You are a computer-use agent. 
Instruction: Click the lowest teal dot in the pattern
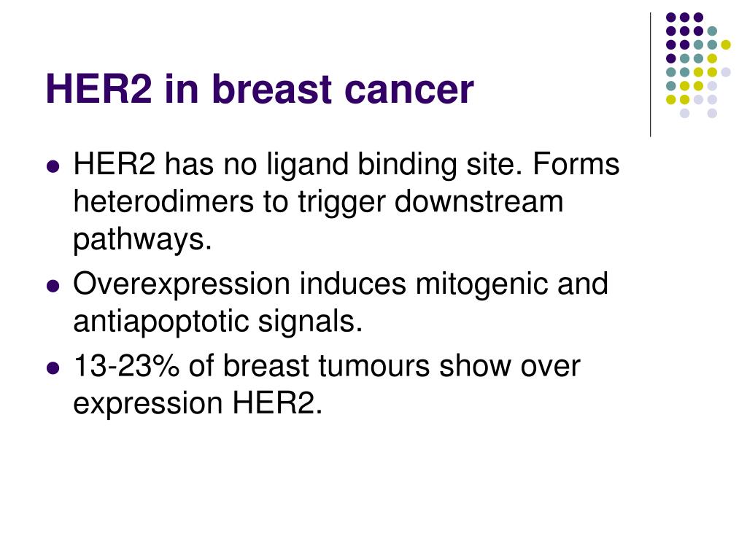coord(671,86)
